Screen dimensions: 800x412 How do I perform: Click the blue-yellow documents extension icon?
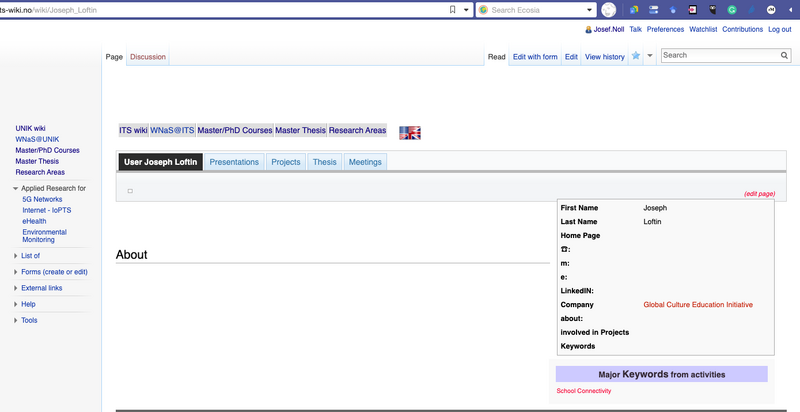634,10
